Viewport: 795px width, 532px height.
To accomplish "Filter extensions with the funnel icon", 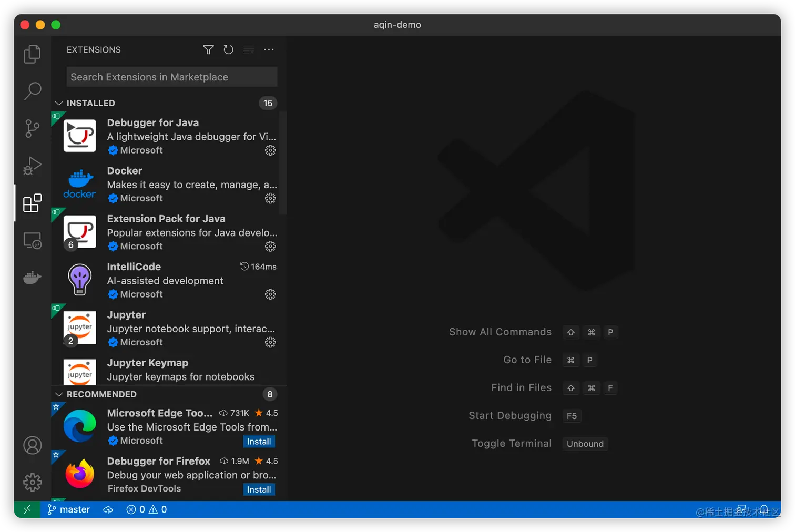I will 208,49.
